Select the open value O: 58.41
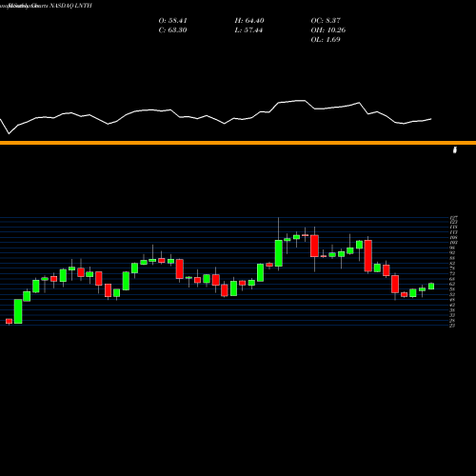Screen dimensions: 476x476 [x=172, y=21]
